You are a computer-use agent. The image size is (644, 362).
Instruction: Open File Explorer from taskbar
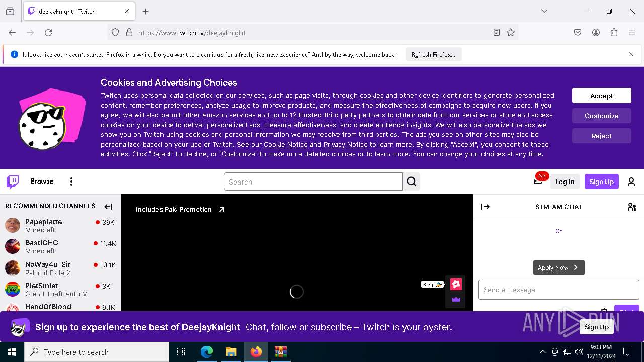[x=231, y=352]
